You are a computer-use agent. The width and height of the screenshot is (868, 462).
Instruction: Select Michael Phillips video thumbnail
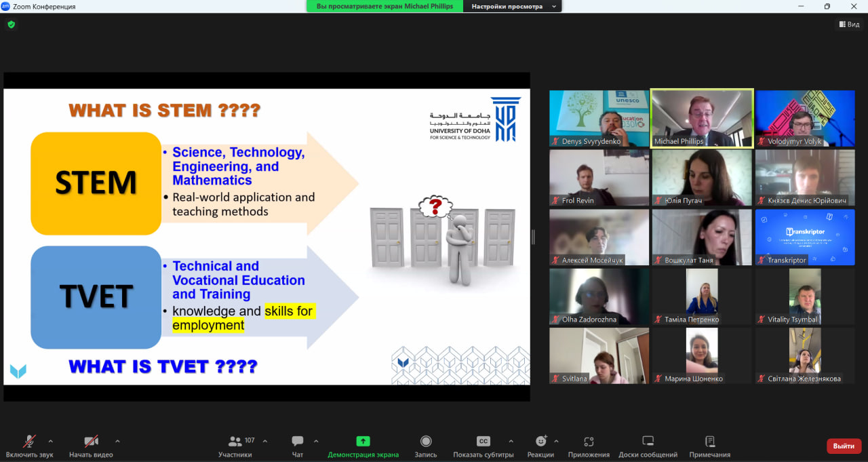tap(702, 118)
